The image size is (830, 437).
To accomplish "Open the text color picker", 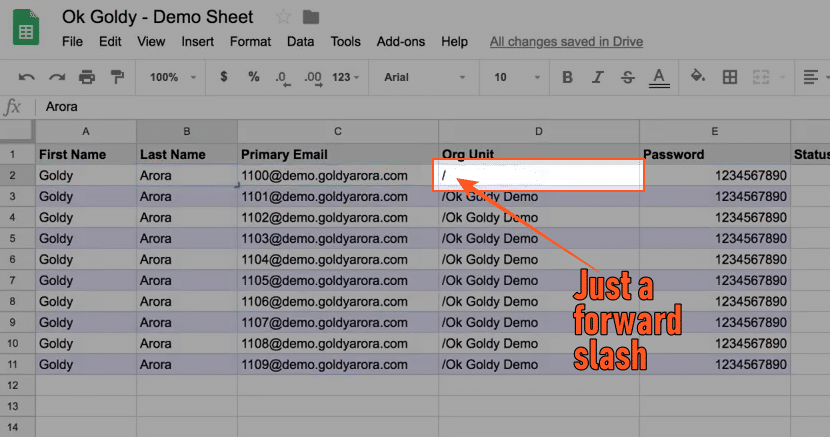I will pos(659,78).
